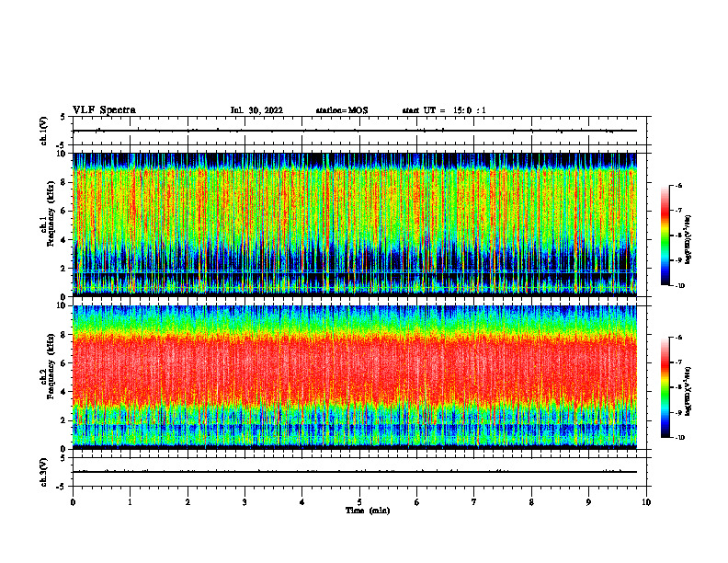The width and height of the screenshot is (728, 563).
Task: Click the time axis tick label "4"
Action: [302, 502]
